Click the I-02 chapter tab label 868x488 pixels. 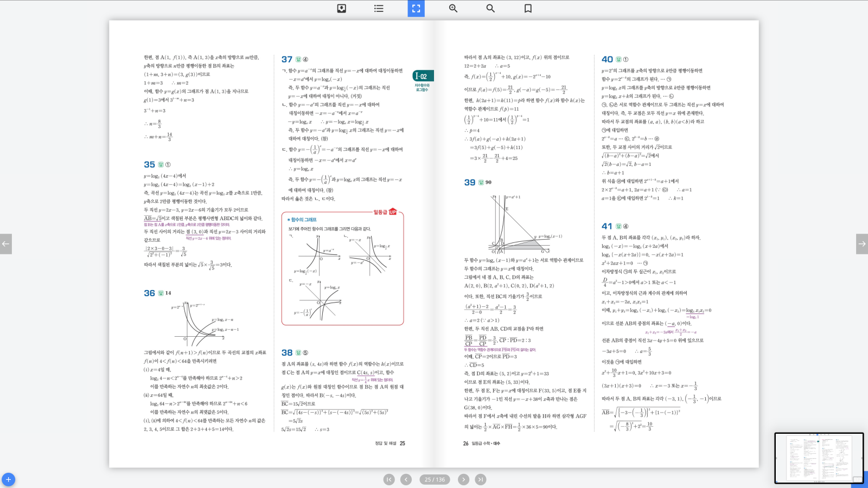(422, 76)
